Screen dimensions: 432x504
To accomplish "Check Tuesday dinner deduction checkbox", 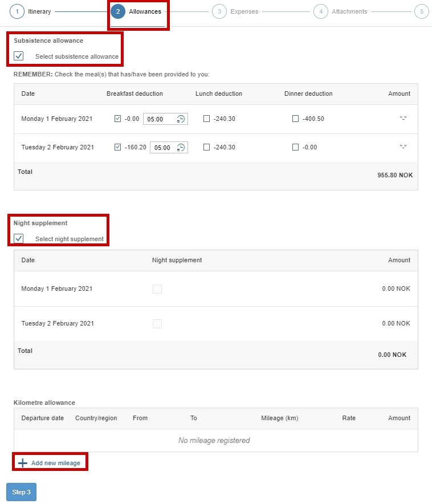I will [x=295, y=147].
